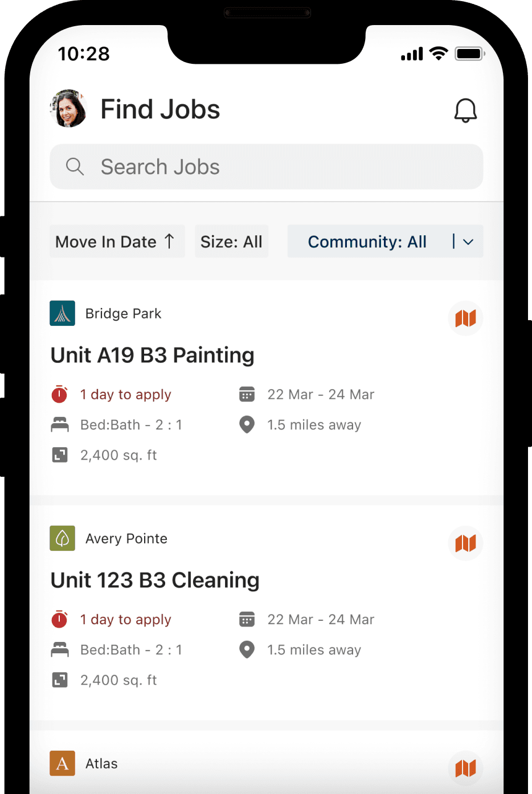Open the Unit A19 B3 Painting job

[x=153, y=355]
